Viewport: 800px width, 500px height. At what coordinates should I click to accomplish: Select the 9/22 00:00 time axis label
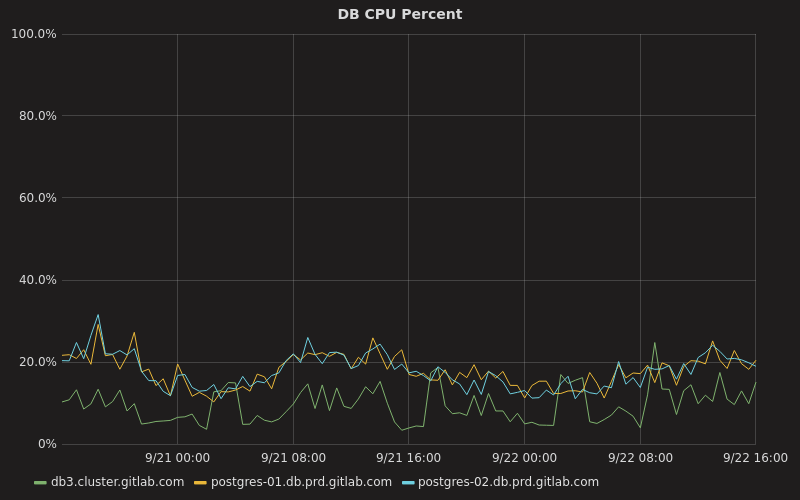524,458
